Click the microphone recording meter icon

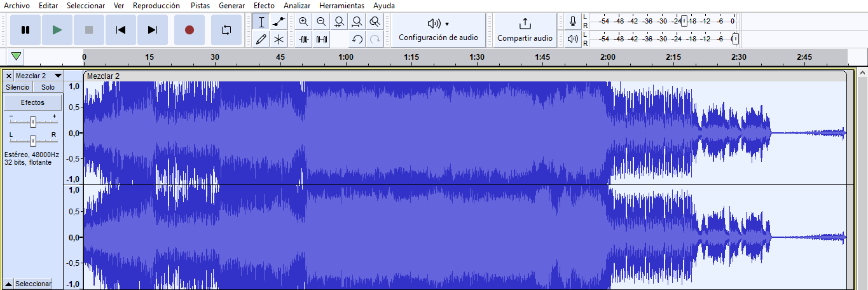(573, 21)
